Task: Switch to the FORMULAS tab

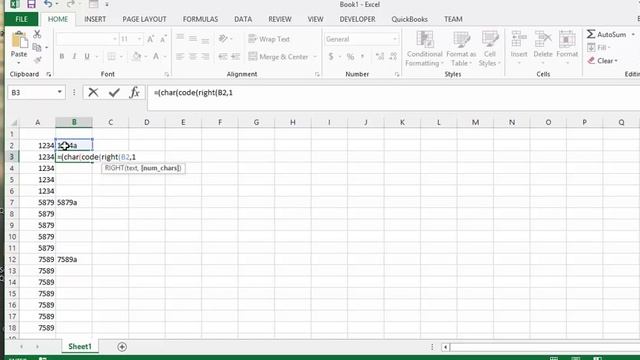Action: 200,19
